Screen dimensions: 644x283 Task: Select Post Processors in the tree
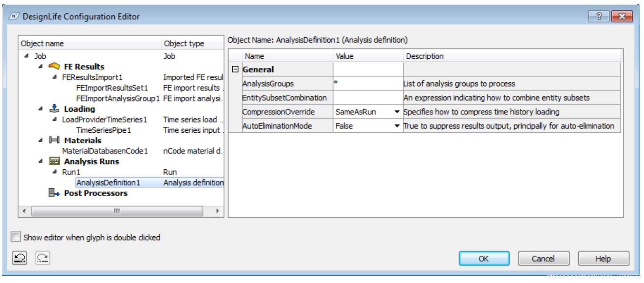click(96, 193)
